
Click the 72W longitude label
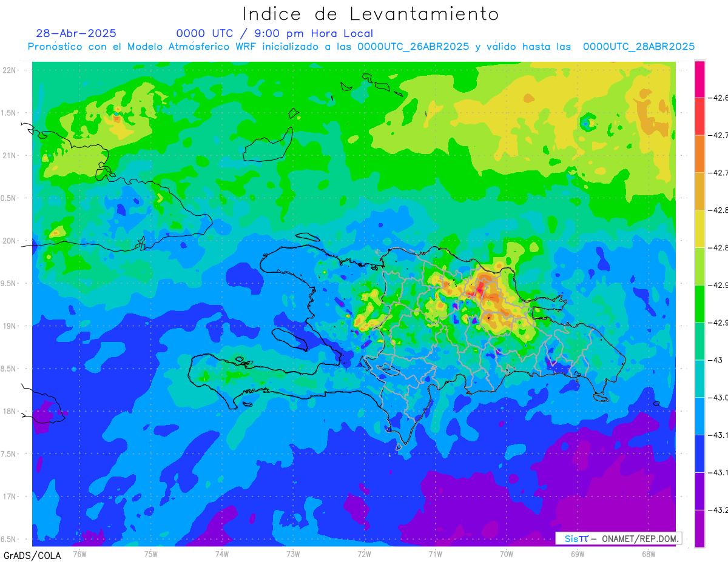coord(365,554)
